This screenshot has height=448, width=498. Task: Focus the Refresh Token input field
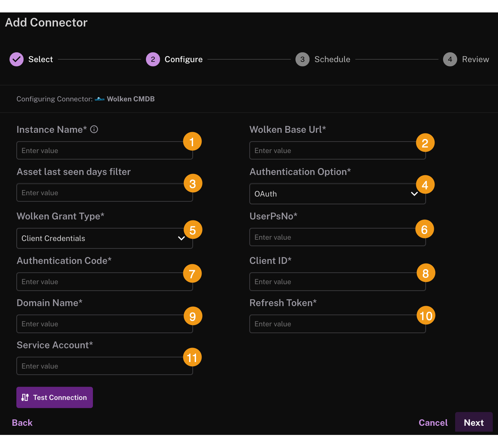tap(337, 324)
